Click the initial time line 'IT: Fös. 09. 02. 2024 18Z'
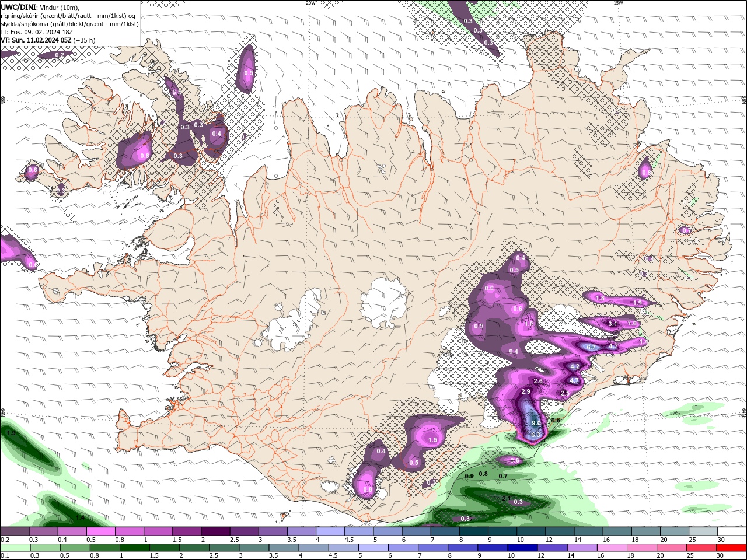The height and width of the screenshot is (560, 747). coord(37,32)
